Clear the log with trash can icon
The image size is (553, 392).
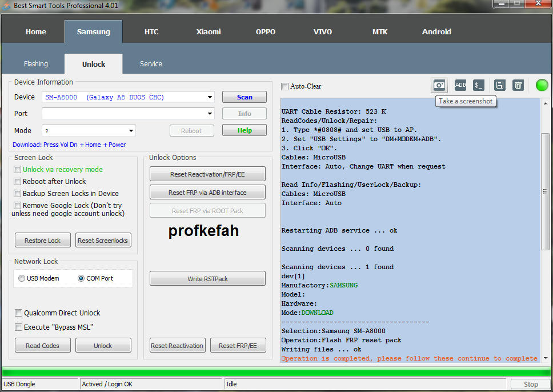pos(518,85)
